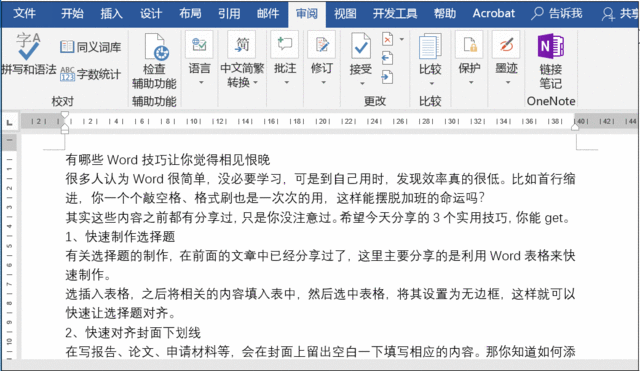This screenshot has width=640, height=371.
Task: Expand the 保护 dropdown arrow
Action: 471,82
